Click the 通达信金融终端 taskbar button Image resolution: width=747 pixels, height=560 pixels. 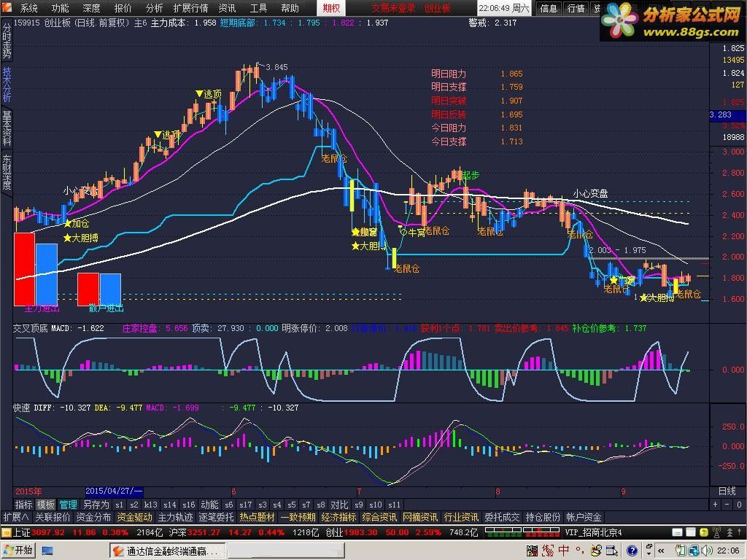coord(166,551)
